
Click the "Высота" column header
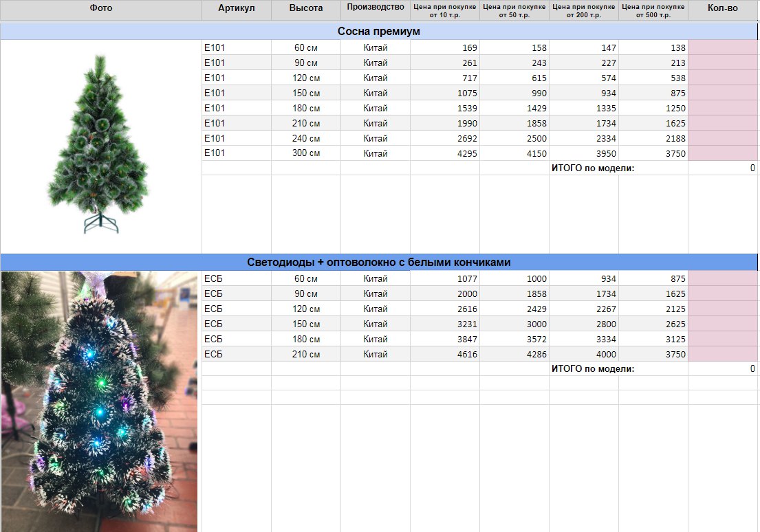(x=306, y=8)
